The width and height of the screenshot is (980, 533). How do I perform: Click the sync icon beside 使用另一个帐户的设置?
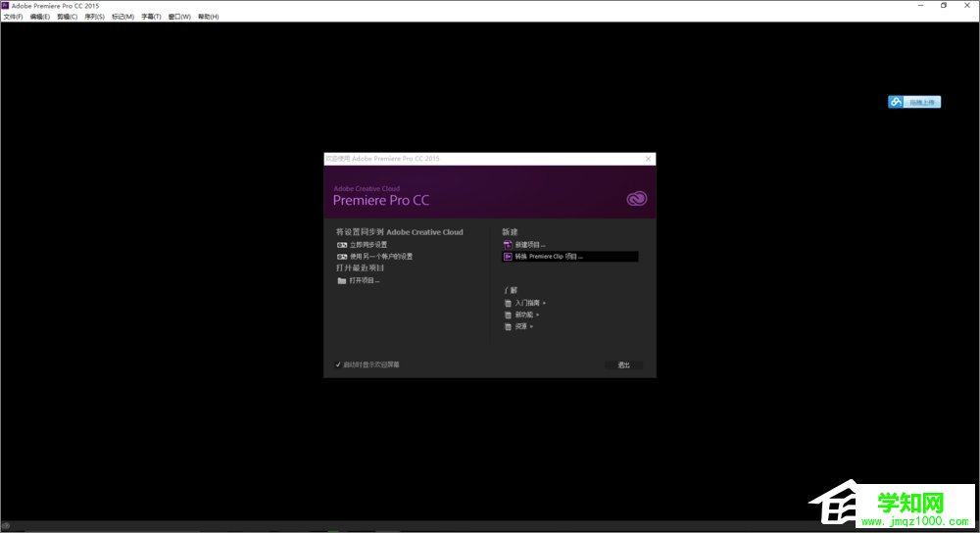[x=342, y=257]
